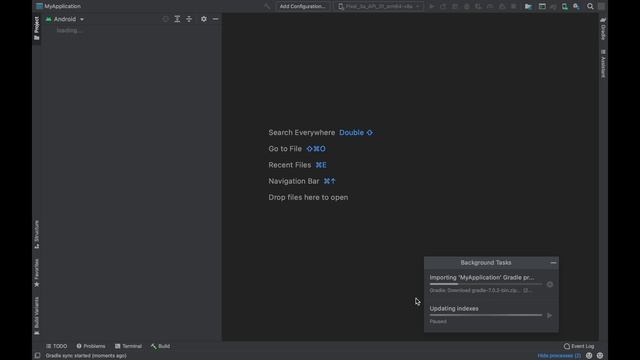This screenshot has width=640, height=360.
Task: Click 'Drop files here to open' text
Action: [308, 198]
